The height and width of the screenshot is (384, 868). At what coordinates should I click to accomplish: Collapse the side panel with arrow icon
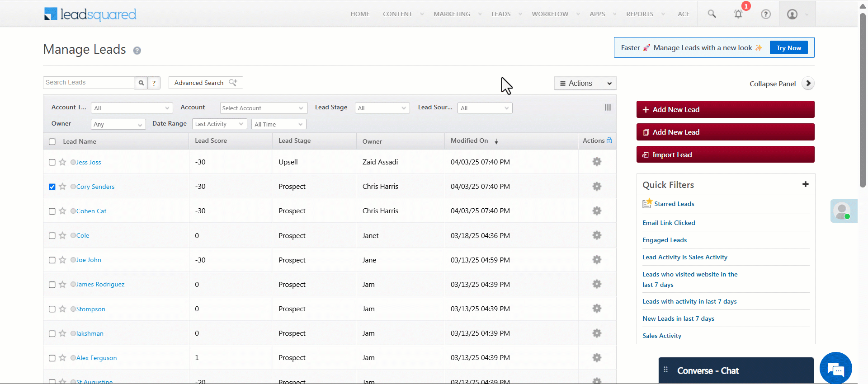pos(808,84)
